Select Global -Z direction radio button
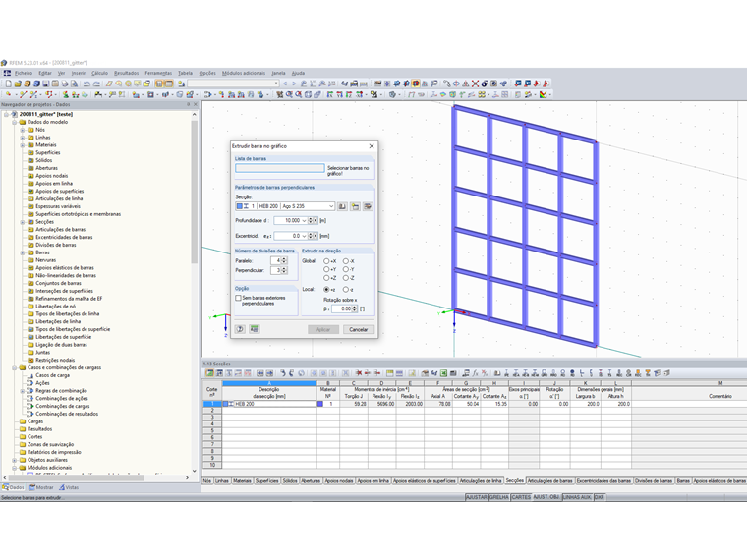Viewport: 747px width, 560px height. point(346,278)
